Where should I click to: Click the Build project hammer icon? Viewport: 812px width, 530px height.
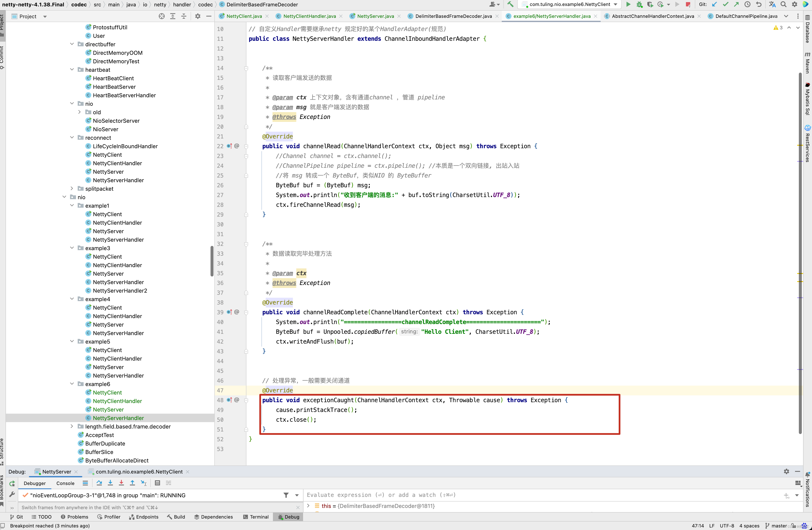coord(510,4)
